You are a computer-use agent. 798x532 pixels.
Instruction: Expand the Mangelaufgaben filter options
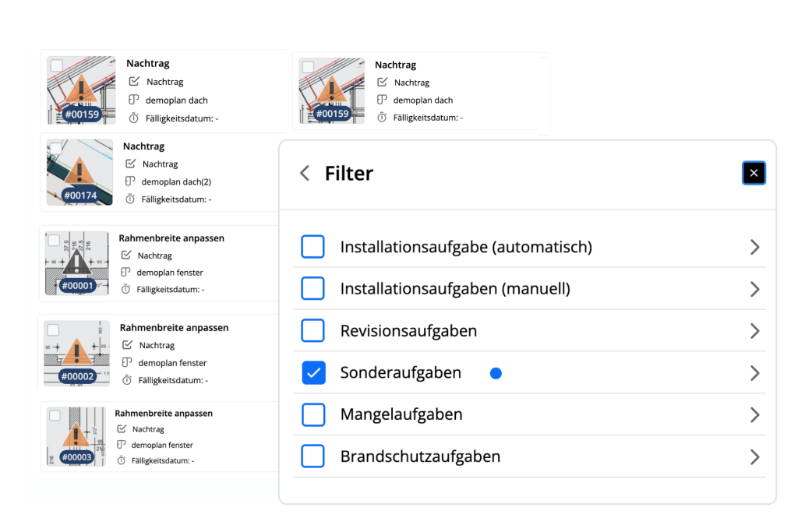coord(754,414)
